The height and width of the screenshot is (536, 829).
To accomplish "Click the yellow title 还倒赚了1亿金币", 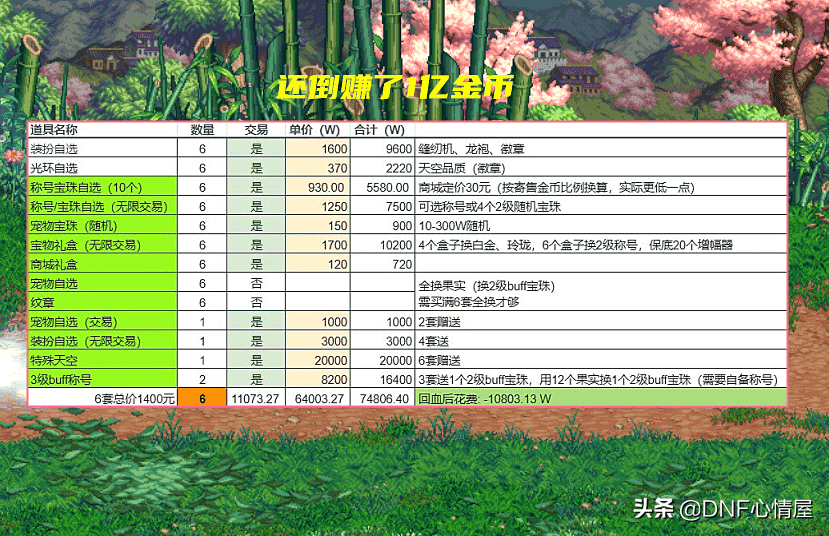I will (395, 88).
